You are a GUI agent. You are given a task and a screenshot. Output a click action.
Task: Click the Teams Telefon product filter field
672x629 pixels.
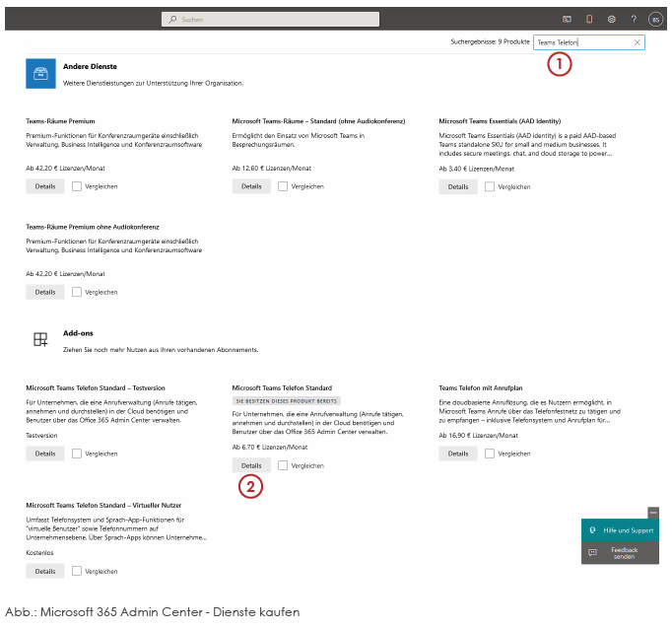[x=589, y=42]
